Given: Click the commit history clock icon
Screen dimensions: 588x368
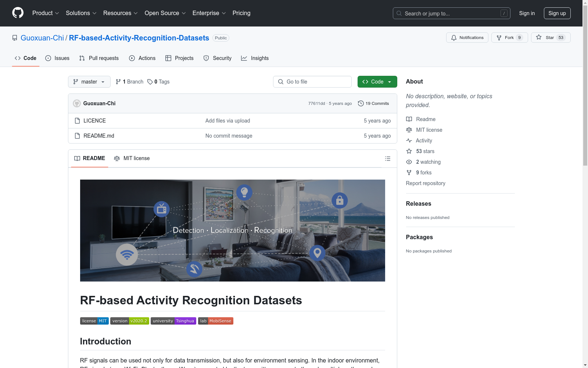Looking at the screenshot, I should (x=361, y=103).
